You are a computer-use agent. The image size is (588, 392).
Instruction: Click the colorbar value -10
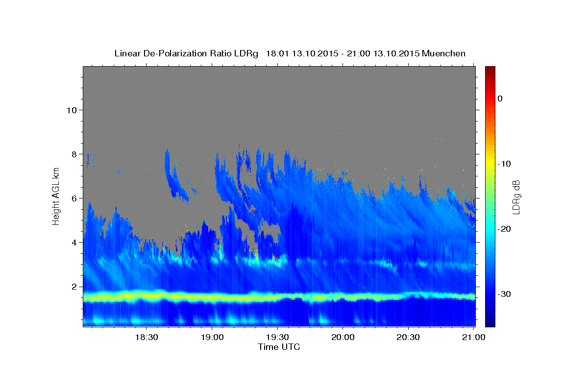click(x=504, y=164)
